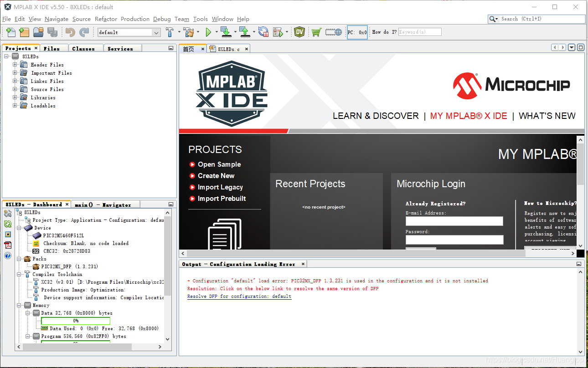This screenshot has height=368, width=588.
Task: Click the shopping cart icon
Action: pyautogui.click(x=316, y=32)
